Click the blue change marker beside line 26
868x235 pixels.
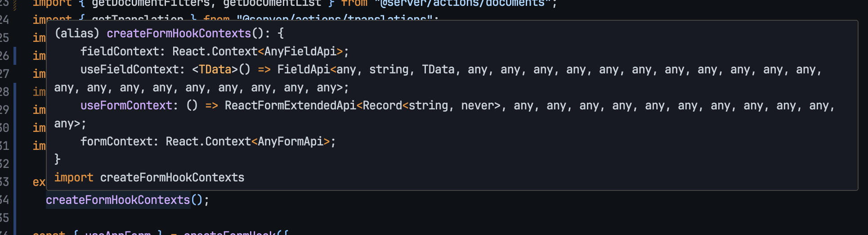tap(15, 56)
